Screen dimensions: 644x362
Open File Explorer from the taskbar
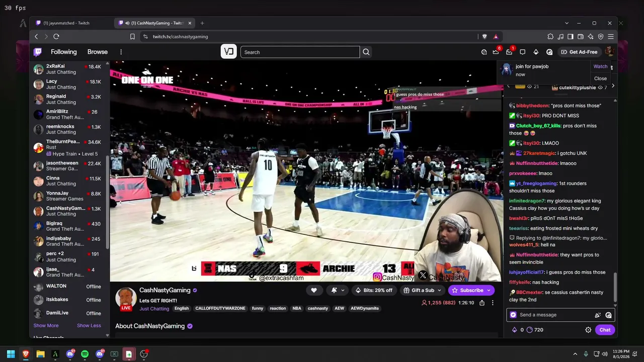pyautogui.click(x=40, y=354)
